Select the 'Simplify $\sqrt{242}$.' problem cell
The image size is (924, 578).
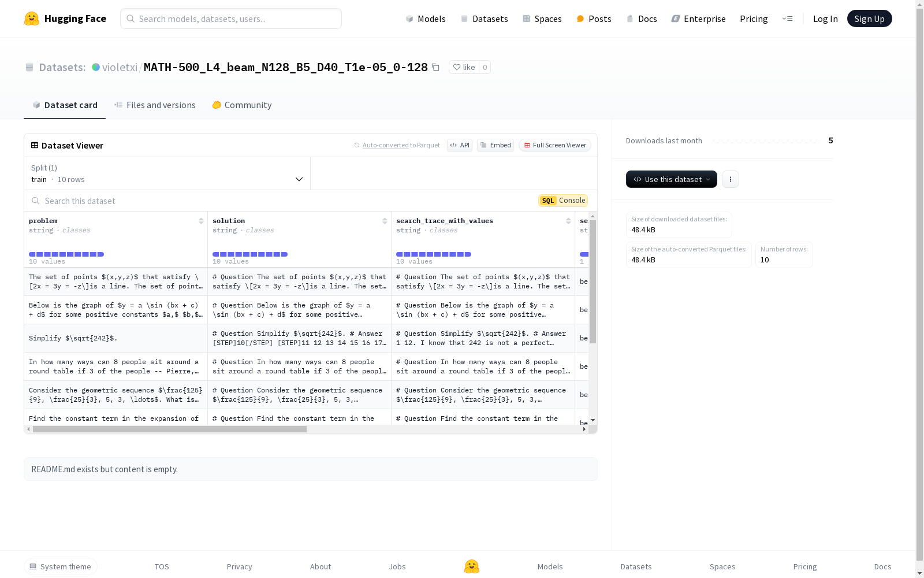pyautogui.click(x=115, y=338)
